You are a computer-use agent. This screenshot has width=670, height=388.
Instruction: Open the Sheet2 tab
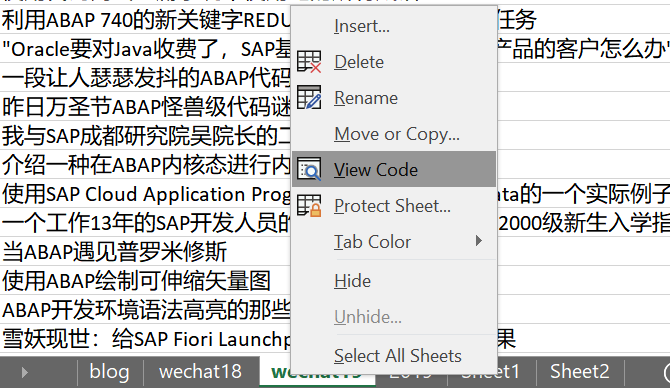pos(579,371)
